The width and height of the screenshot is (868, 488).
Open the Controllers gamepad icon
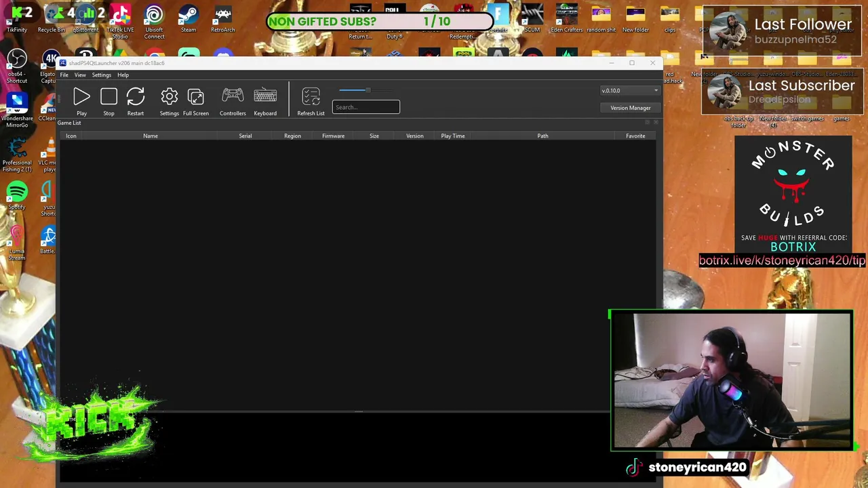pyautogui.click(x=233, y=96)
